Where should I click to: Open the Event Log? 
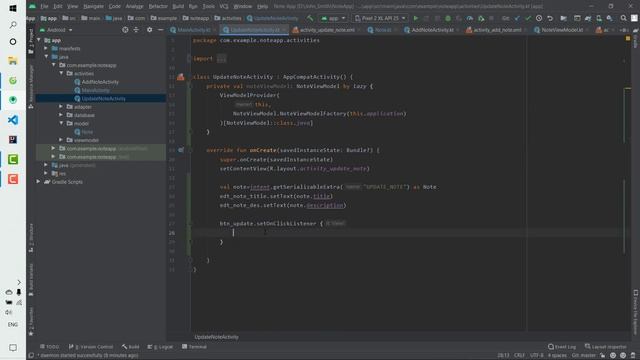point(562,347)
